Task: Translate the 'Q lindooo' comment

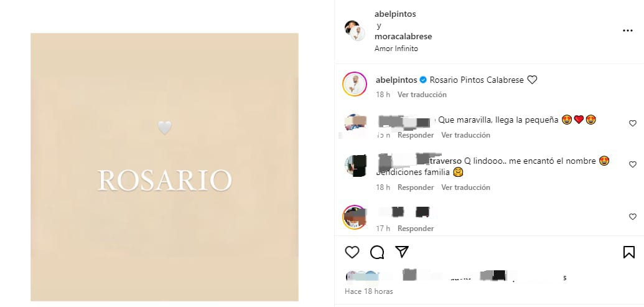Action: click(466, 187)
